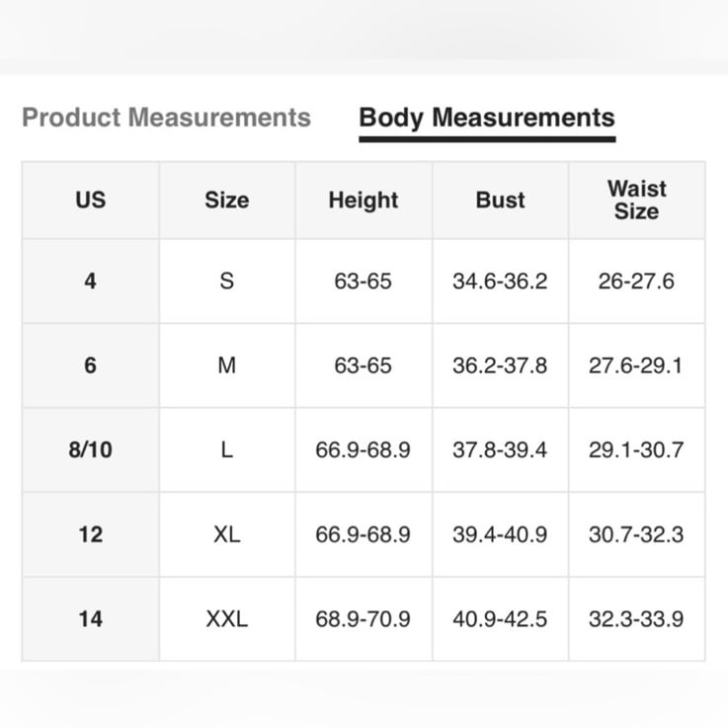728x728 pixels.
Task: Click the S size cell
Action: click(227, 281)
